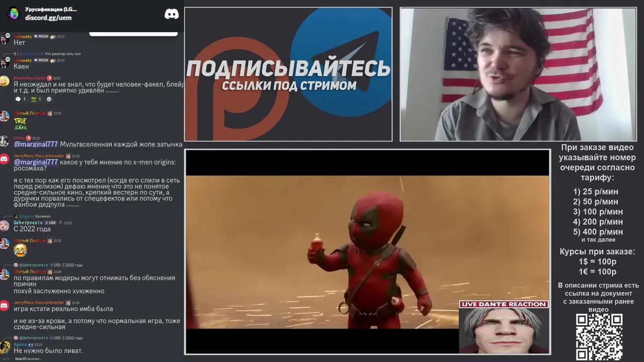This screenshot has width=644, height=362.
Task: Click the Agama username above "Не нужно было ливат"
Action: click(20, 344)
